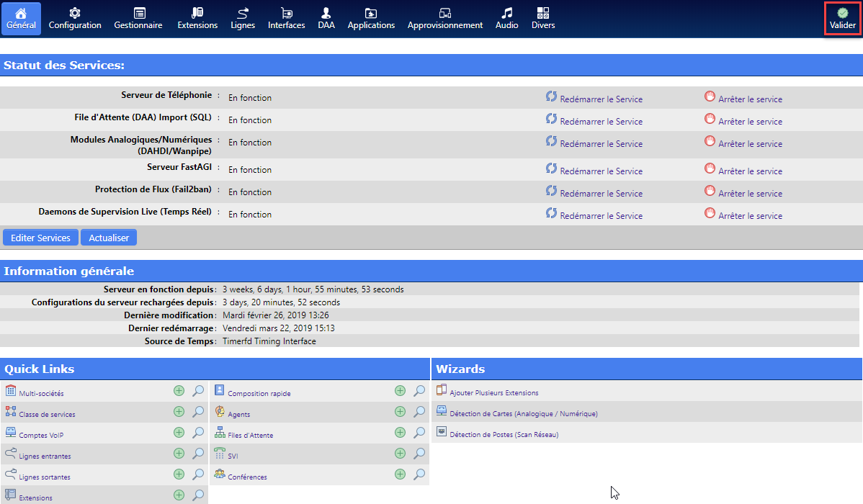Click the restart icon for Serveur FastAGI
The image size is (863, 504).
(551, 168)
